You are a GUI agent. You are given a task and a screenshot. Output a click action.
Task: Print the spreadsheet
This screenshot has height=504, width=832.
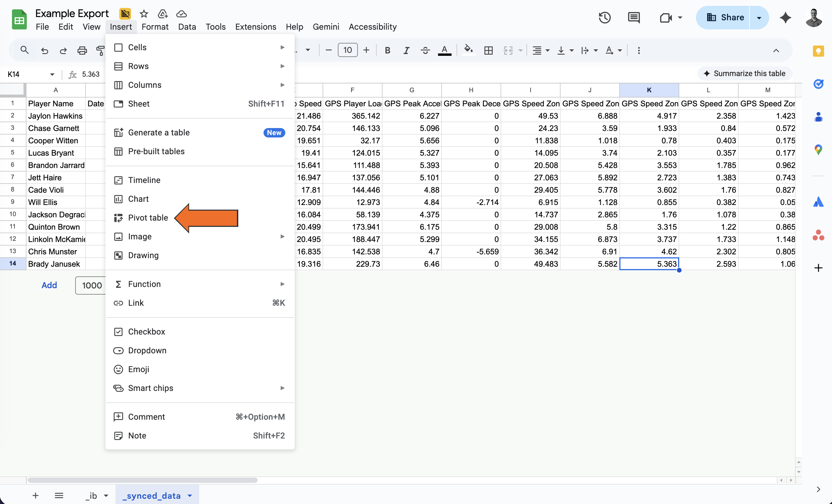82,50
